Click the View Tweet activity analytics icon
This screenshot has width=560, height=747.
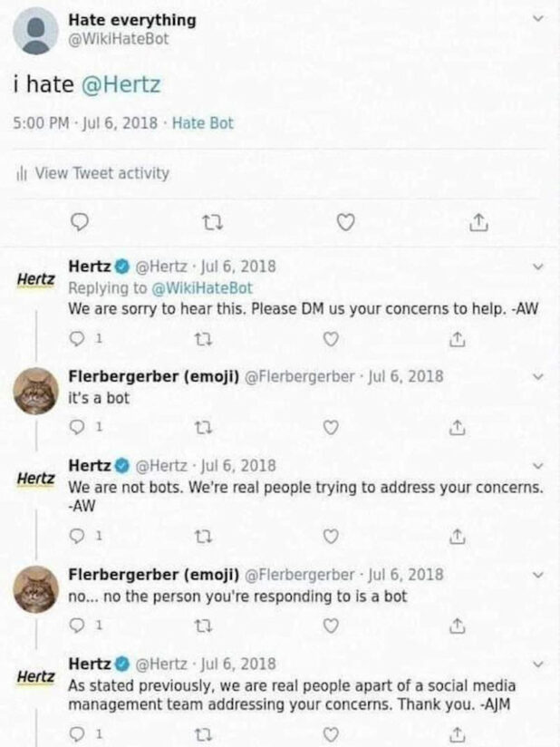click(21, 172)
